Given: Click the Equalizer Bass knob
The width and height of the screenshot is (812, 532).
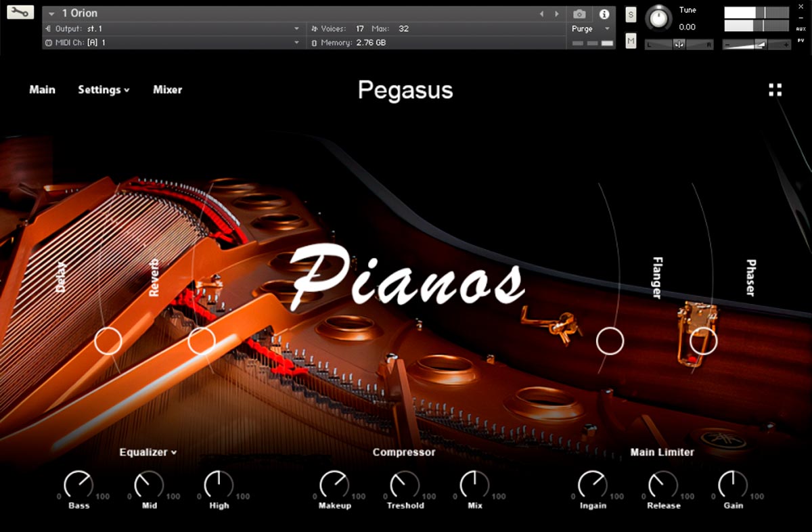Looking at the screenshot, I should (x=78, y=485).
